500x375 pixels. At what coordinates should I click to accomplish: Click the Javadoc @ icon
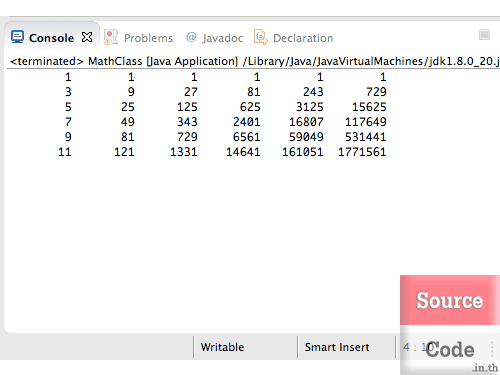[x=191, y=37]
